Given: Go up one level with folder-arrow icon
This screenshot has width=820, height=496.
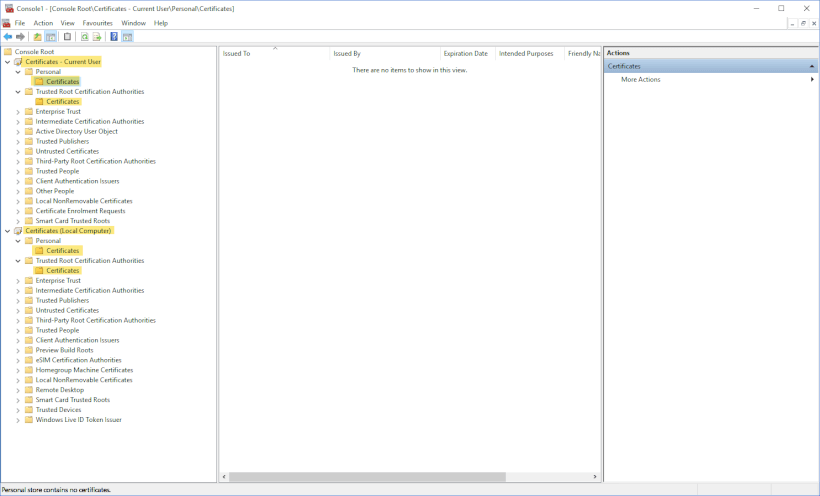Looking at the screenshot, I should pyautogui.click(x=38, y=37).
